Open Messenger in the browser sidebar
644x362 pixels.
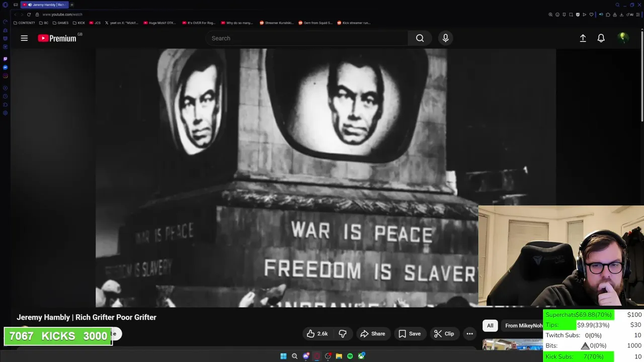pyautogui.click(x=5, y=67)
